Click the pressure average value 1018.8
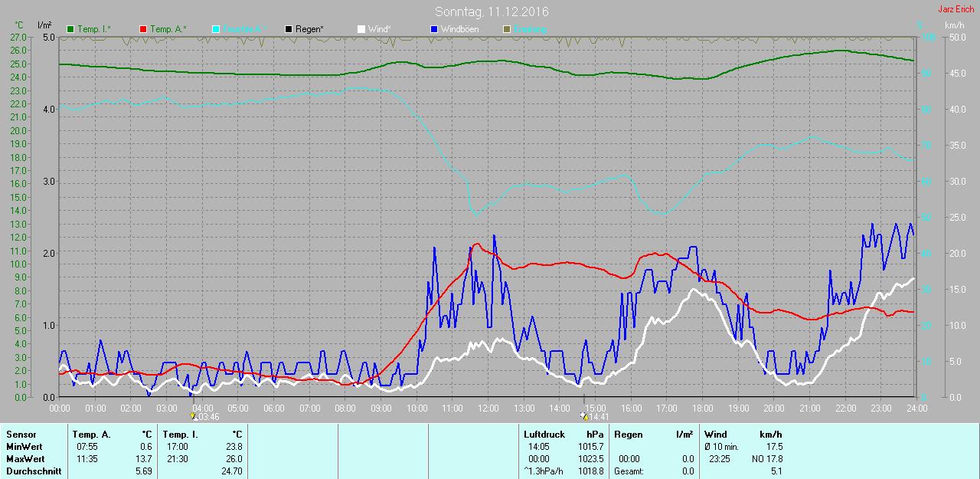This screenshot has height=479, width=980. point(590,471)
